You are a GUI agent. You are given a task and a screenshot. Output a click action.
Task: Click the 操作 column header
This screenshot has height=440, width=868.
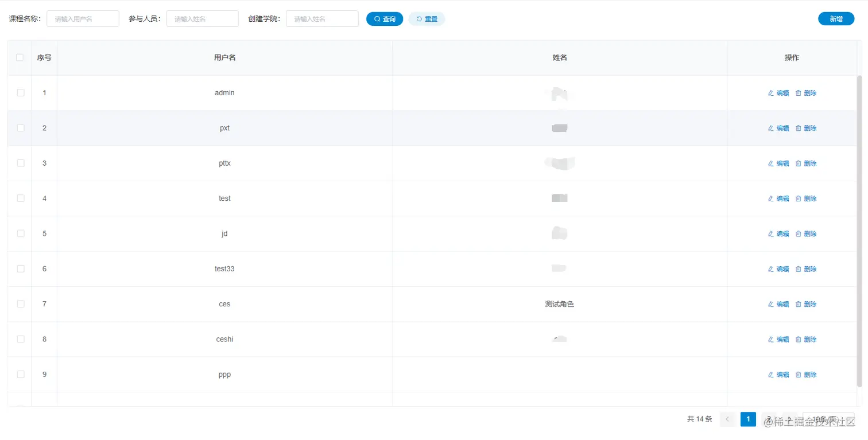click(x=792, y=58)
